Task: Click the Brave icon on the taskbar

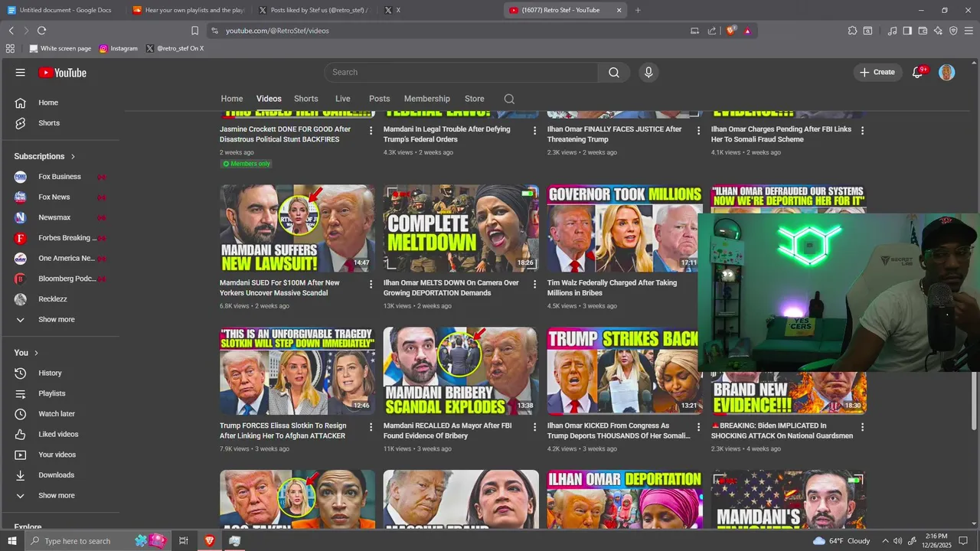Action: [x=209, y=541]
